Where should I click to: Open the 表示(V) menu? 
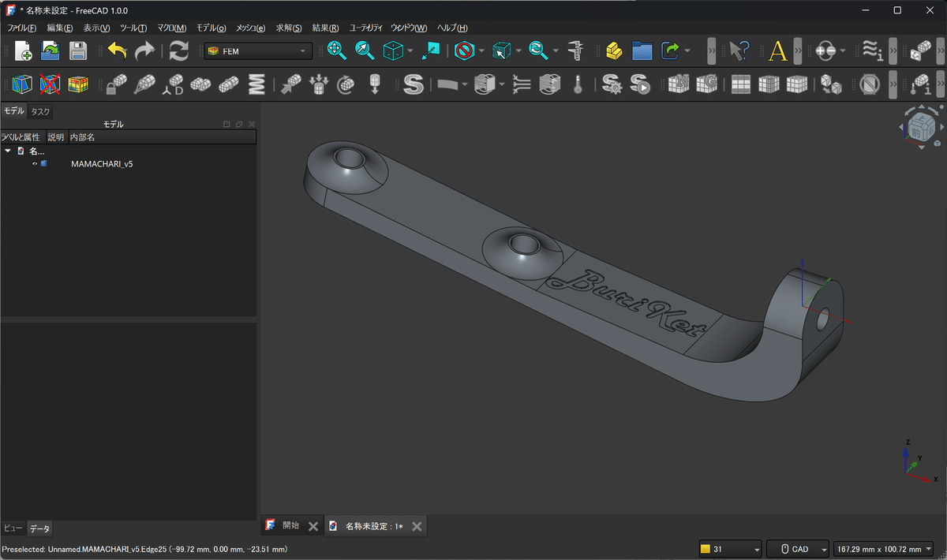96,28
